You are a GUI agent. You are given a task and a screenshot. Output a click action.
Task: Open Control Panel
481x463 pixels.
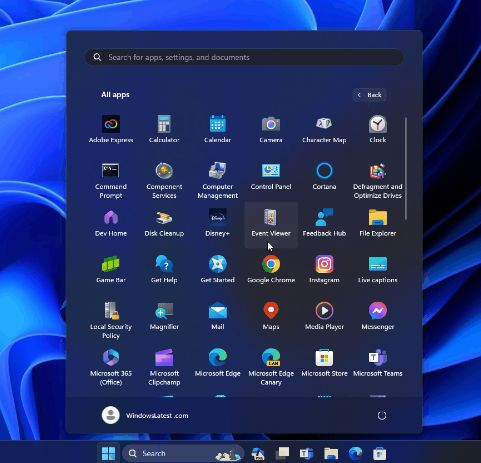(x=271, y=177)
